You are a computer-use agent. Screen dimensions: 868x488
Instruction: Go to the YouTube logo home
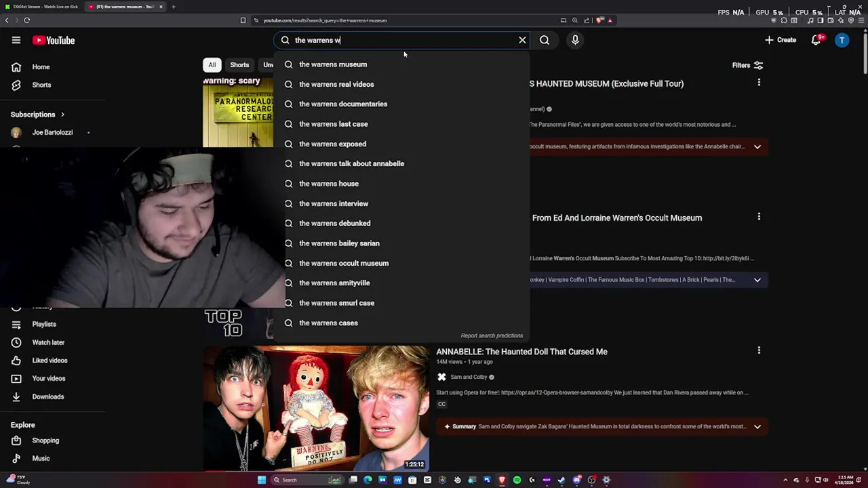pos(54,40)
